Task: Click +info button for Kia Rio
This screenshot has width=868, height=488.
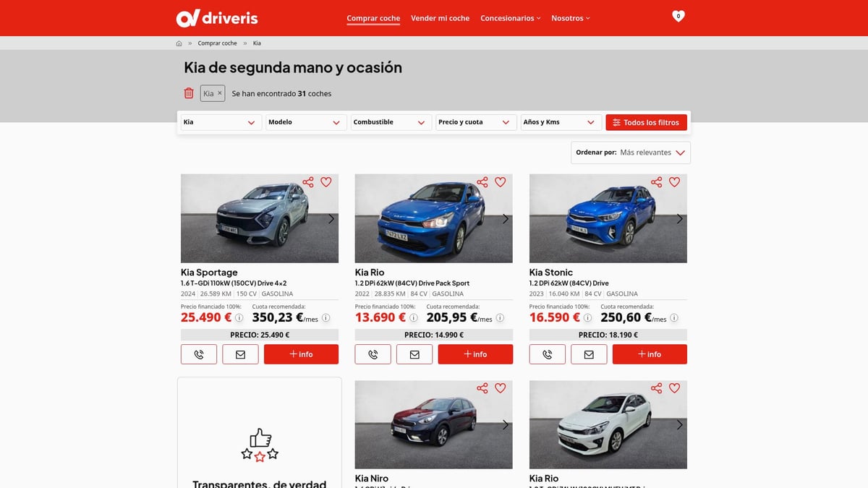Action: point(475,354)
